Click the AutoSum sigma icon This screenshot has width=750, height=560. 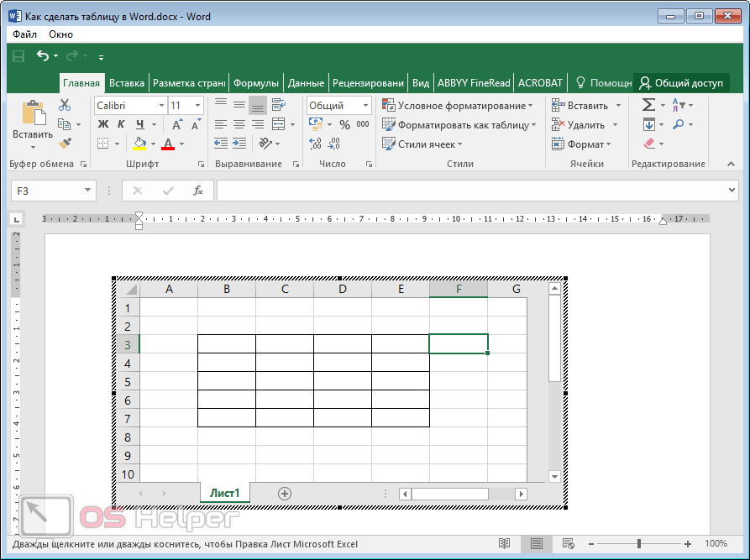[x=648, y=105]
